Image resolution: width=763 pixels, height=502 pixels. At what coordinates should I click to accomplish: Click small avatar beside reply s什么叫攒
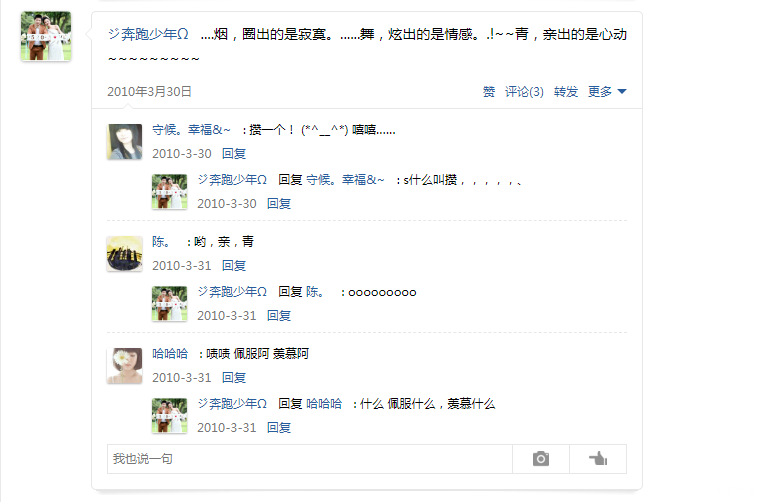pyautogui.click(x=169, y=192)
